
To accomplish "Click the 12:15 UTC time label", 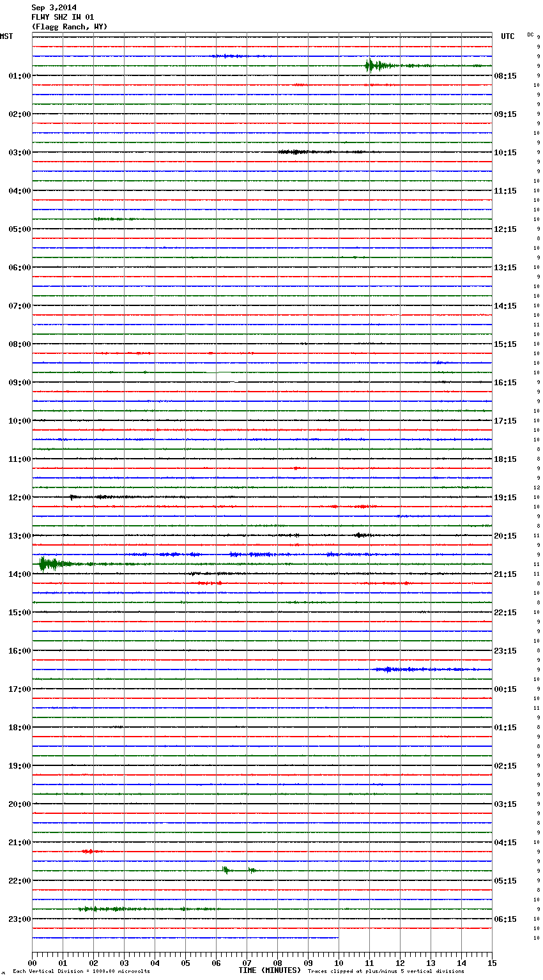I will [x=505, y=229].
